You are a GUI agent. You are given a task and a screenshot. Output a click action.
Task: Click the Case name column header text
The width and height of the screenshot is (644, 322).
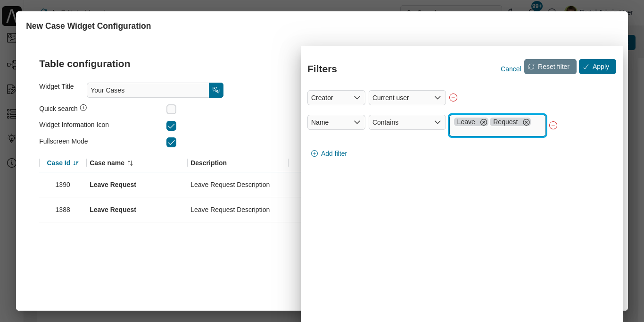107,163
